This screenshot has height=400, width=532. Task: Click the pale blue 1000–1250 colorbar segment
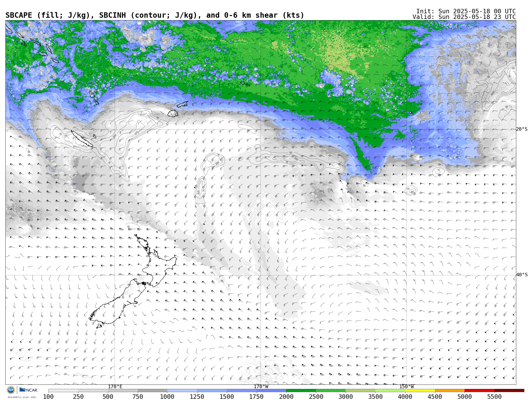[182, 391]
